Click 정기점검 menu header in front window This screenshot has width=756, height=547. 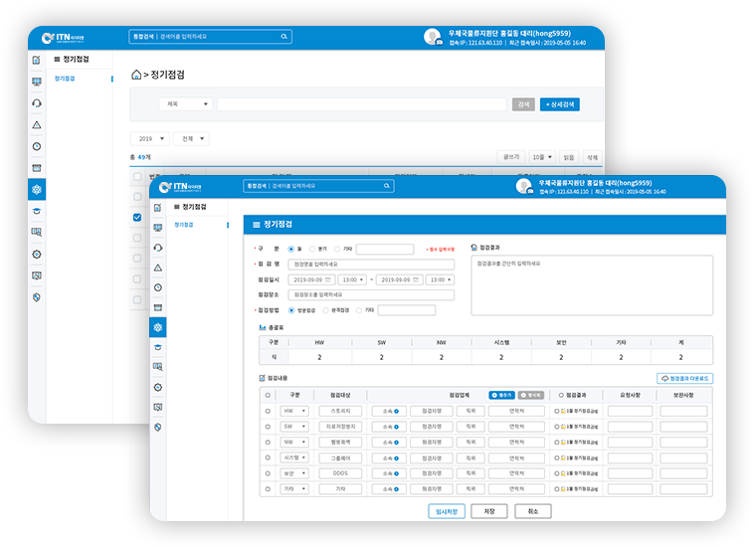(x=190, y=206)
